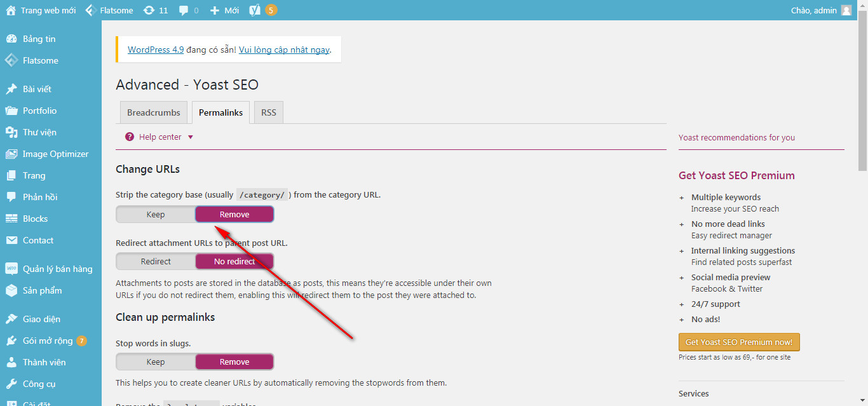Select Redirect for attachment URLs
This screenshot has width=868, height=406.
[156, 262]
